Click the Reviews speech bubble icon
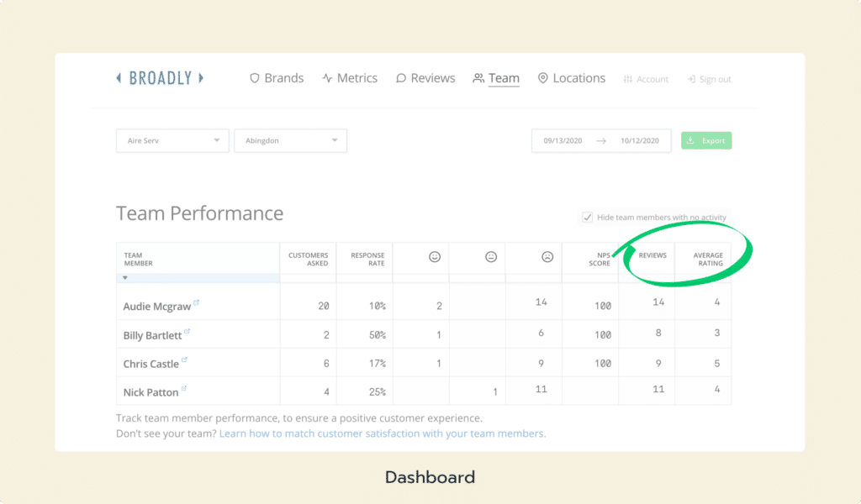Screen dimensions: 861x504 click(x=401, y=78)
